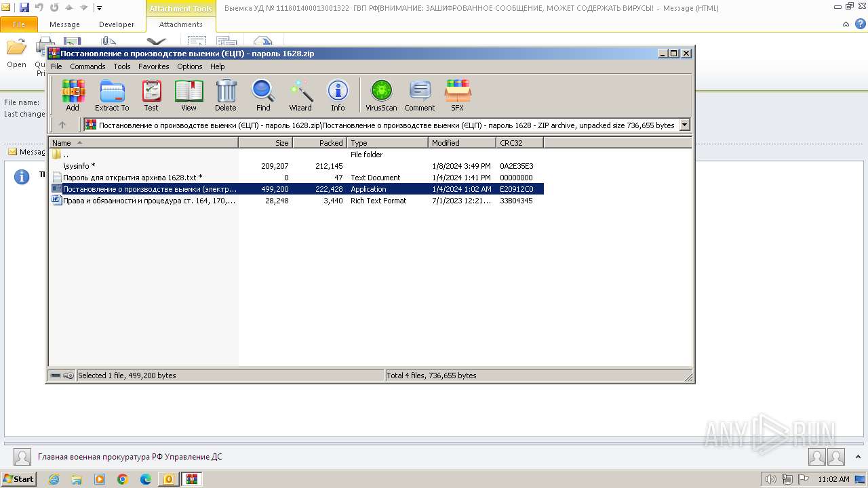Open the Find tool in WinRAR
The width and height of the screenshot is (868, 488).
[263, 95]
